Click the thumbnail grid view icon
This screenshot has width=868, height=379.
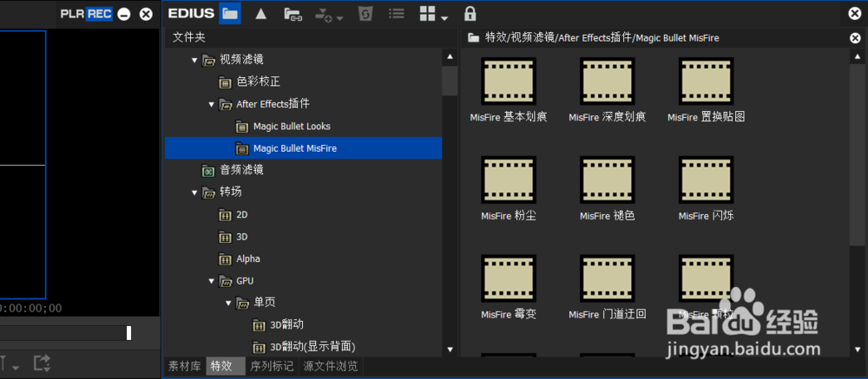point(428,14)
